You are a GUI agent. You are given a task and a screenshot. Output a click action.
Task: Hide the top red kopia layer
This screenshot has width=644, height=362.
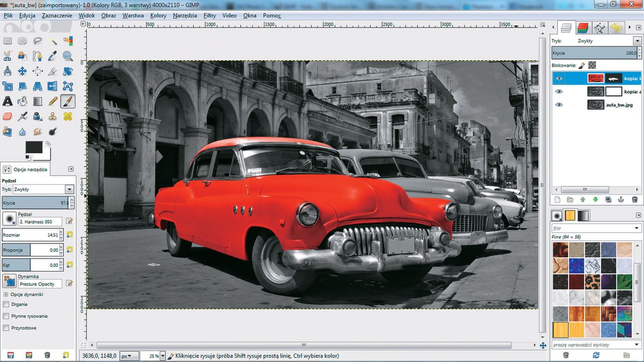(x=559, y=78)
